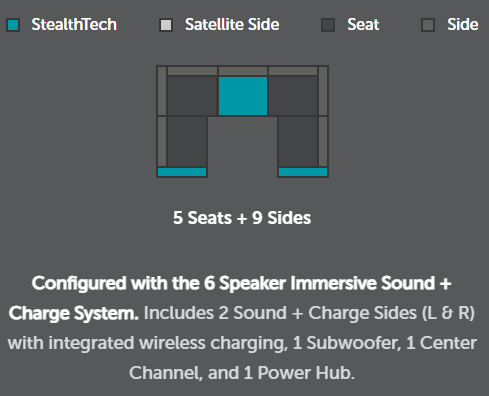Click the StealthTech legend label
The height and width of the screenshot is (396, 489).
pos(74,25)
